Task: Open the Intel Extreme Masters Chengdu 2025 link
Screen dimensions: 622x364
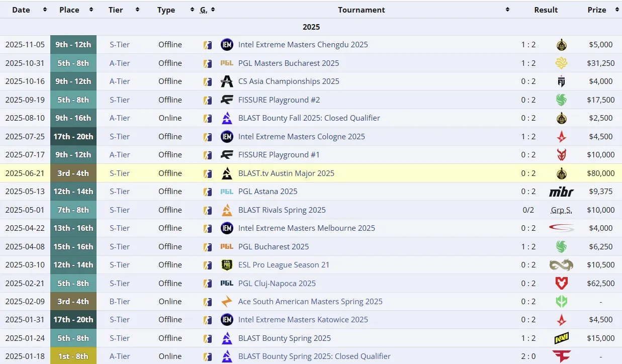Action: pyautogui.click(x=303, y=45)
